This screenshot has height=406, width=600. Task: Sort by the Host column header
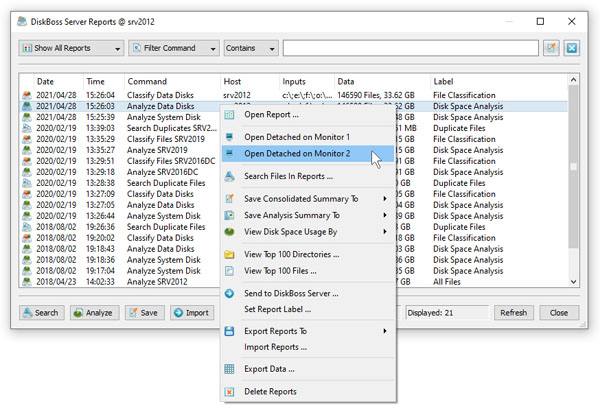250,82
